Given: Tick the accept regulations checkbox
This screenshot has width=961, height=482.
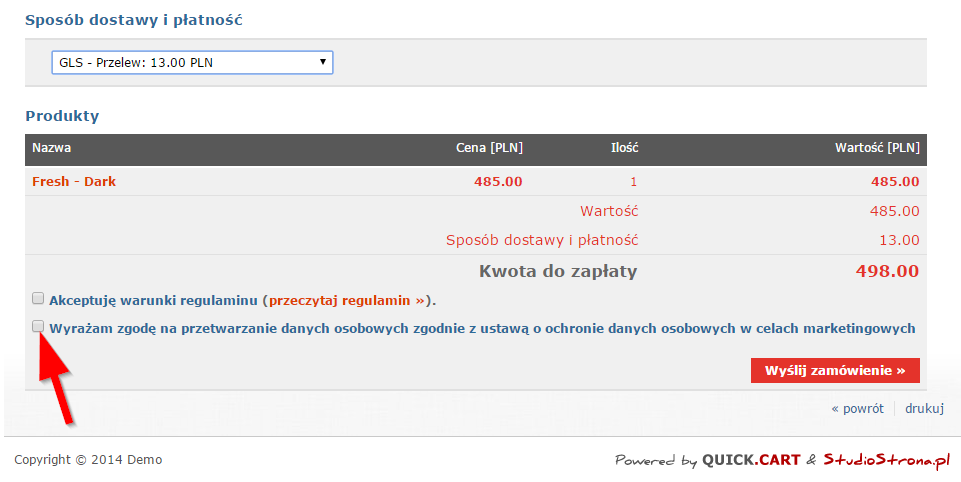Looking at the screenshot, I should coord(38,299).
